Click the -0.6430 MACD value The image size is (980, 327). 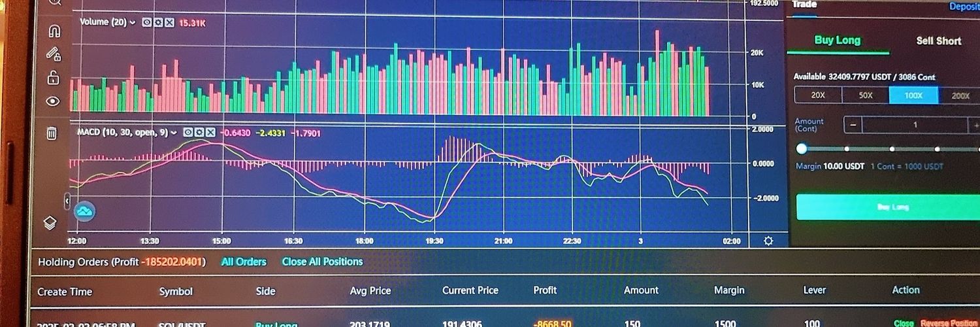235,133
